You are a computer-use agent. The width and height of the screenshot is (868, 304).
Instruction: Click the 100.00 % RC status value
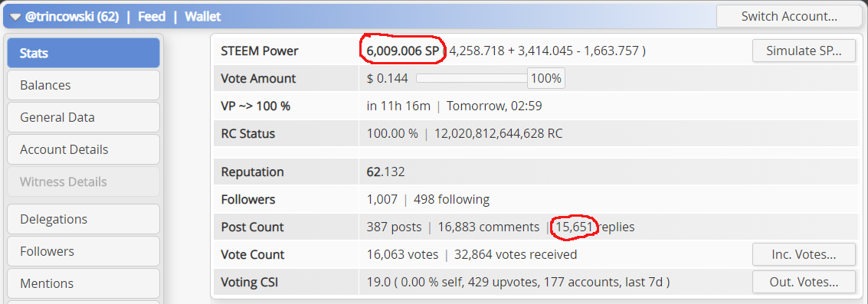pos(392,133)
